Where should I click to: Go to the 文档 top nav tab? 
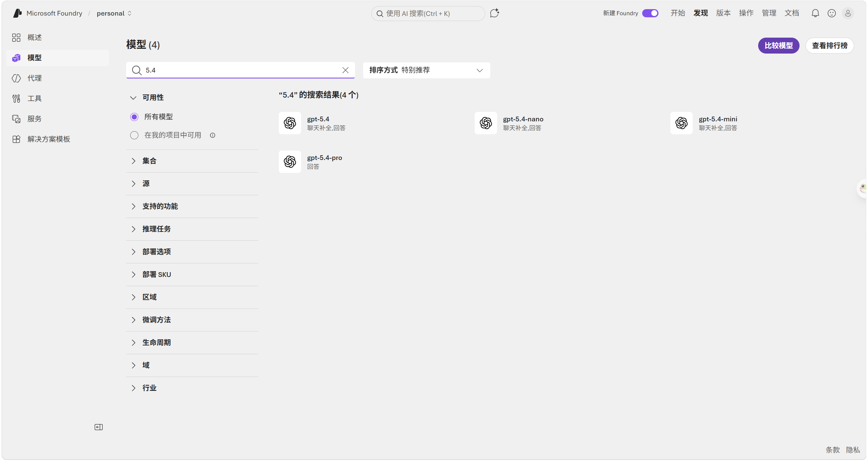pyautogui.click(x=792, y=13)
